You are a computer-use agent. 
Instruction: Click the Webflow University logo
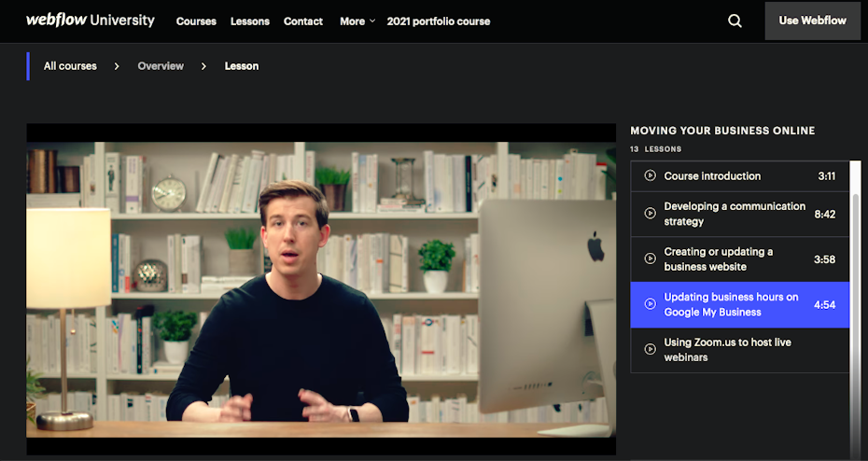(x=90, y=21)
